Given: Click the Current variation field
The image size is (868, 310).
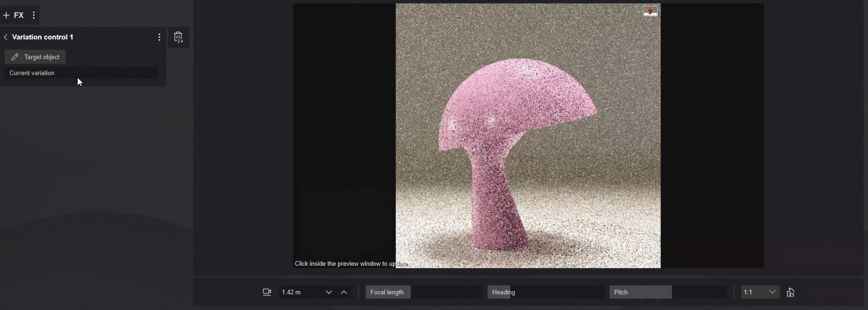Looking at the screenshot, I should 82,73.
